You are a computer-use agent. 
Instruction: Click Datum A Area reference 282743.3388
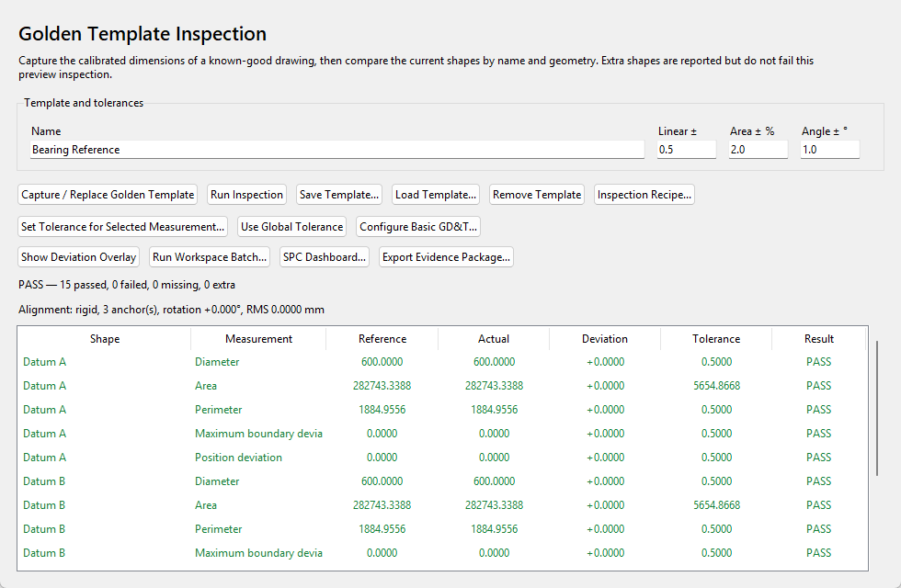point(382,386)
